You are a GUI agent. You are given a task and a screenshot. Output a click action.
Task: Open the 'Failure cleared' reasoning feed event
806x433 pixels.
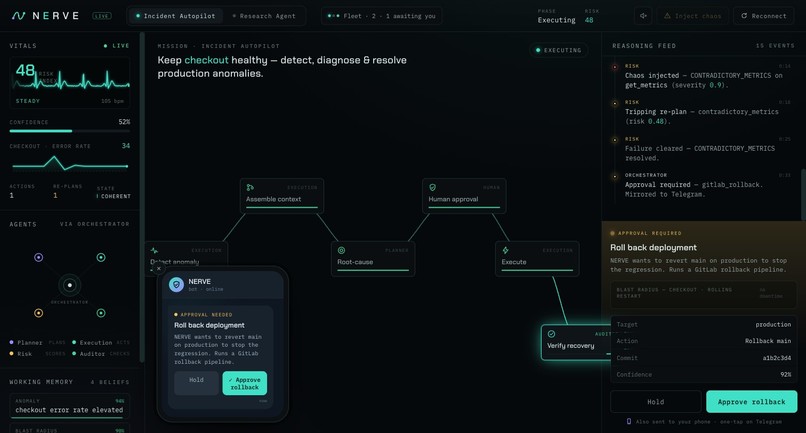[x=703, y=149]
